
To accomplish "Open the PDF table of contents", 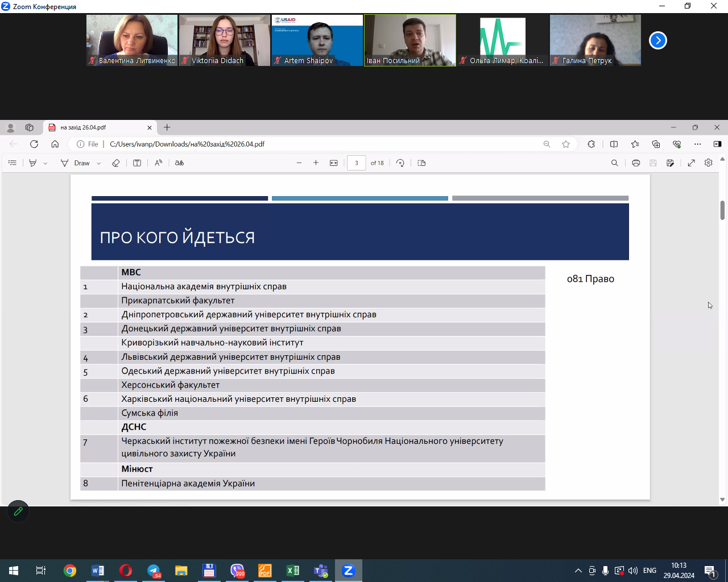I will [x=13, y=163].
